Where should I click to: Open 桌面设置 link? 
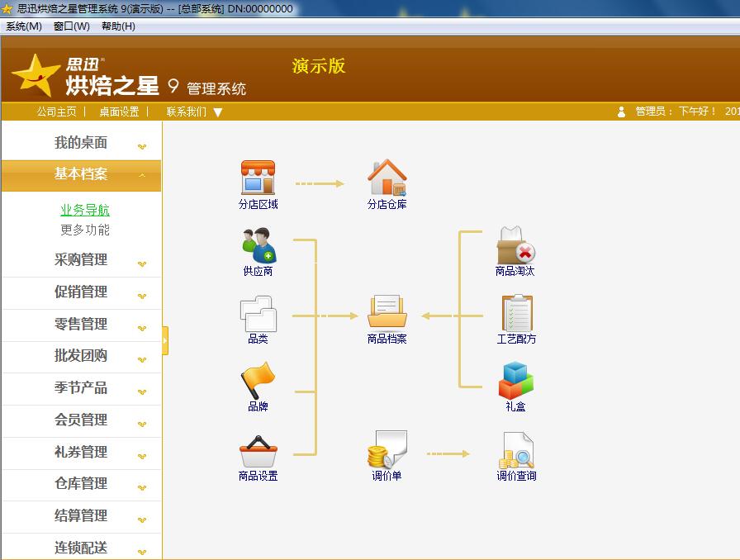coord(120,112)
